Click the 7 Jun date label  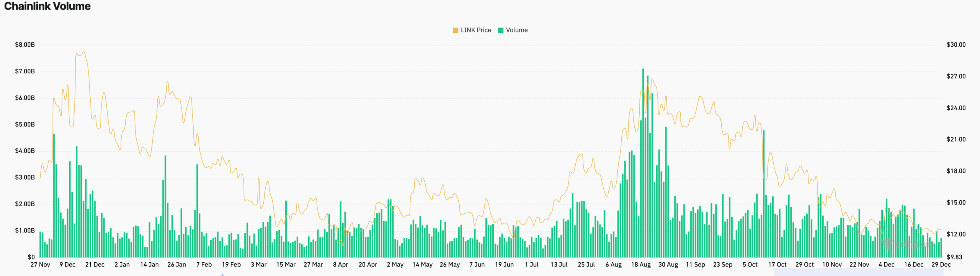pyautogui.click(x=477, y=265)
